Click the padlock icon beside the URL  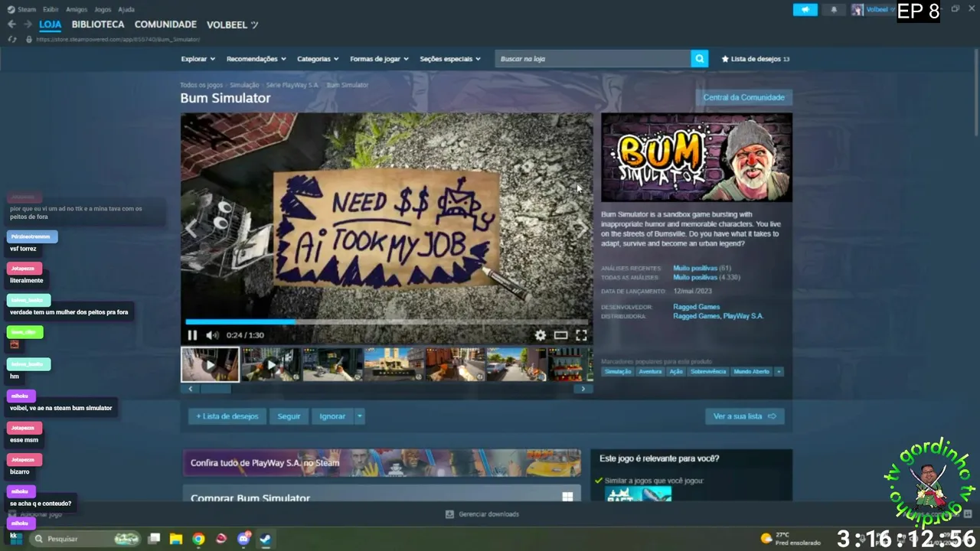(29, 39)
